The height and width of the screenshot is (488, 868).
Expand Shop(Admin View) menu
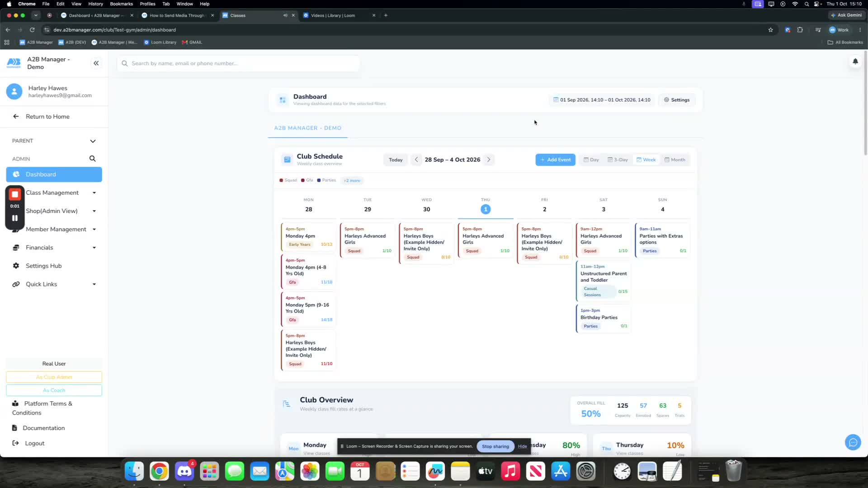click(x=94, y=211)
